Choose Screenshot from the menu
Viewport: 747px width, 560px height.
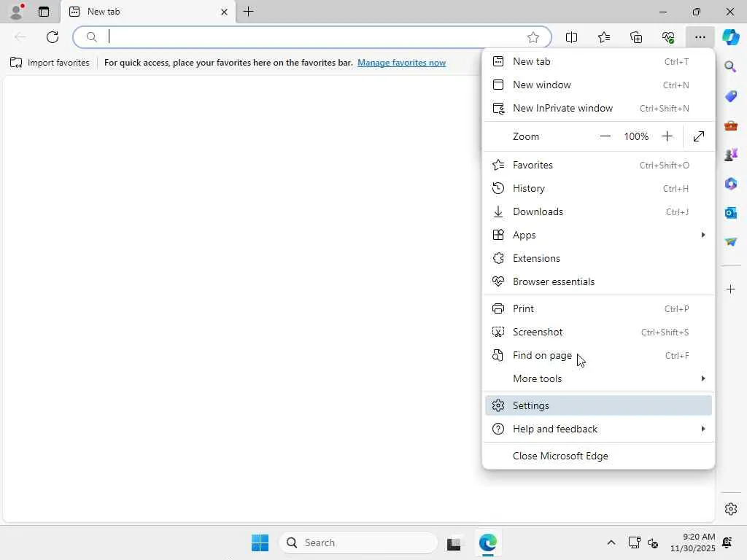(598, 332)
